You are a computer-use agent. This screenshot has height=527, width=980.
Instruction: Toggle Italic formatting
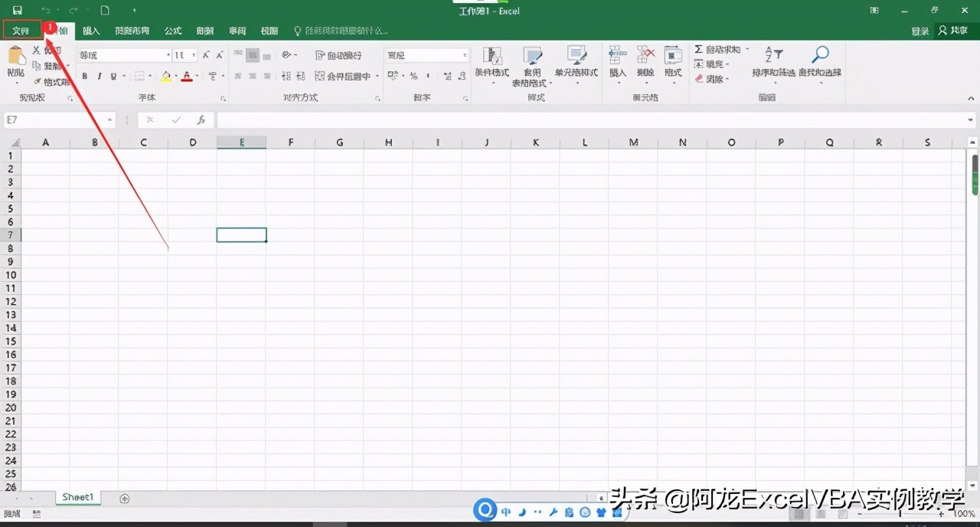(x=99, y=76)
